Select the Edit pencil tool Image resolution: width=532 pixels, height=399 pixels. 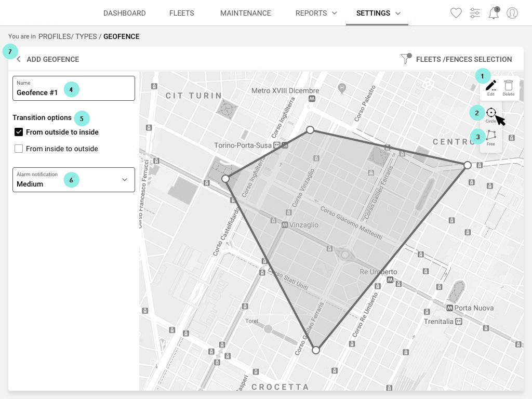click(x=490, y=88)
